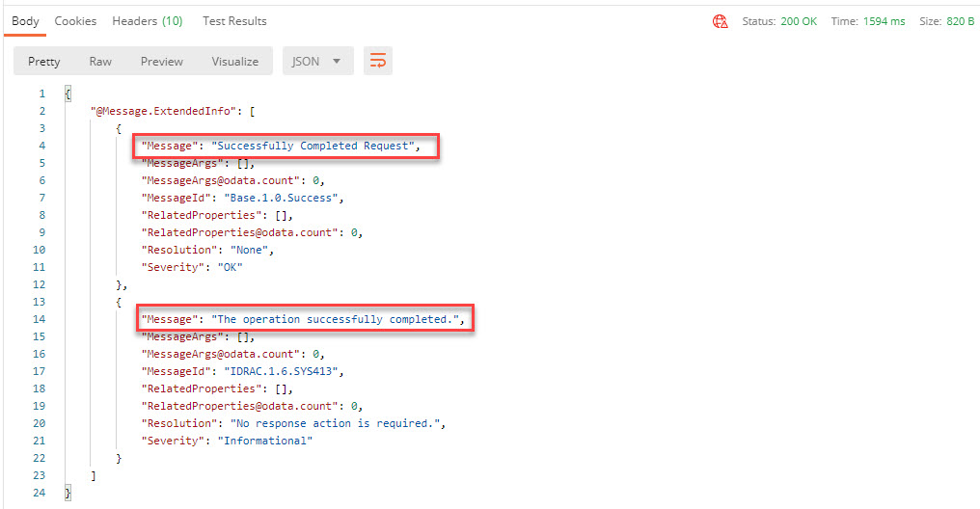Switch to the Body tab

25,21
